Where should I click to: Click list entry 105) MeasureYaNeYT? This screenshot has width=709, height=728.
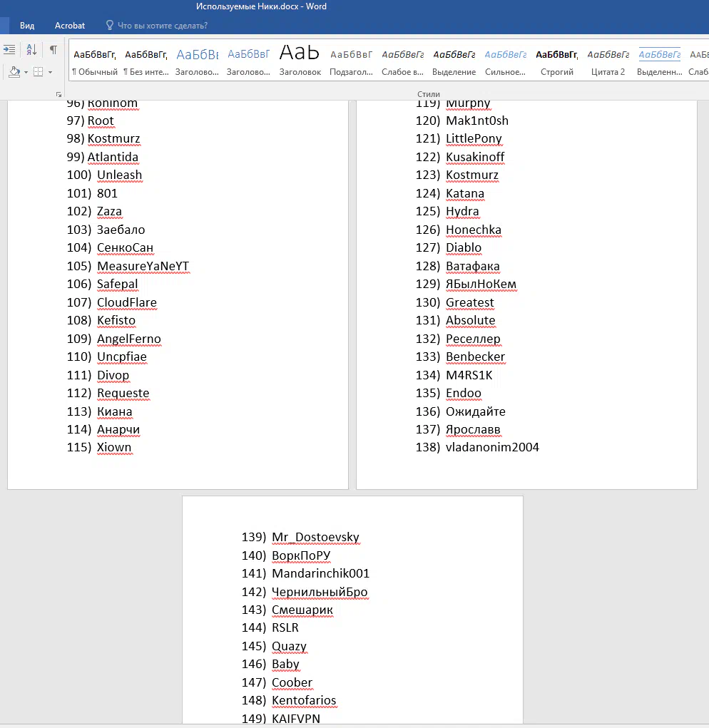128,266
